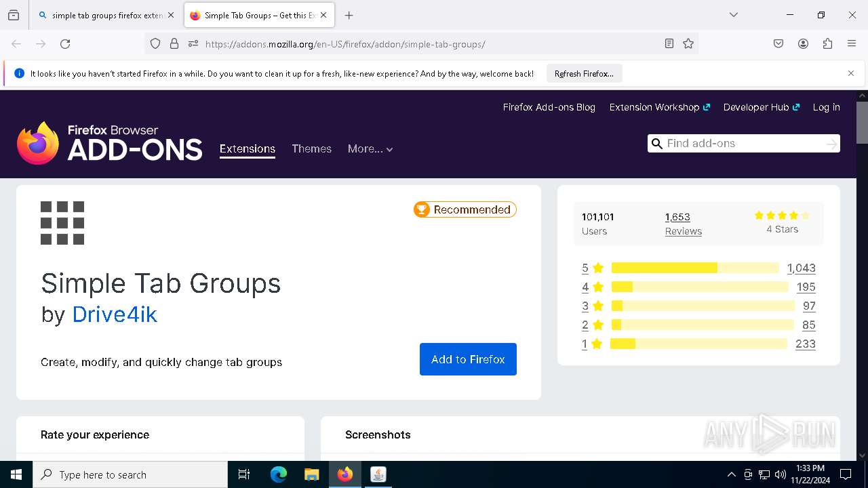Image resolution: width=868 pixels, height=488 pixels.
Task: Open Extension Workshop link
Action: 660,107
